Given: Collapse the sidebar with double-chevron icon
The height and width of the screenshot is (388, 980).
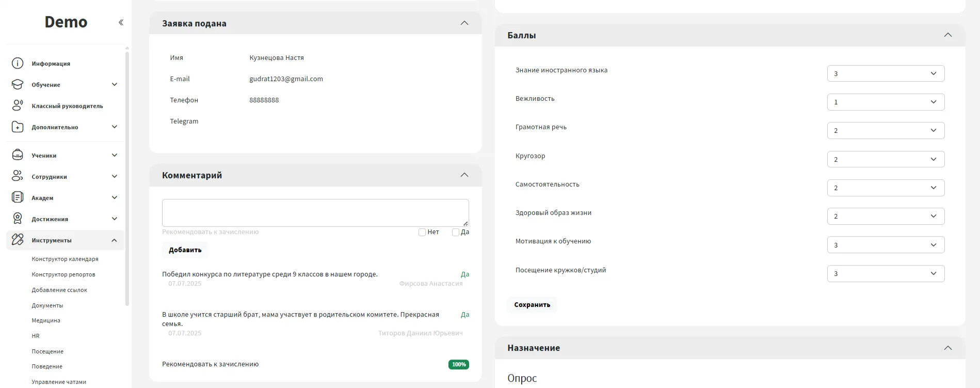Looking at the screenshot, I should pos(121,22).
